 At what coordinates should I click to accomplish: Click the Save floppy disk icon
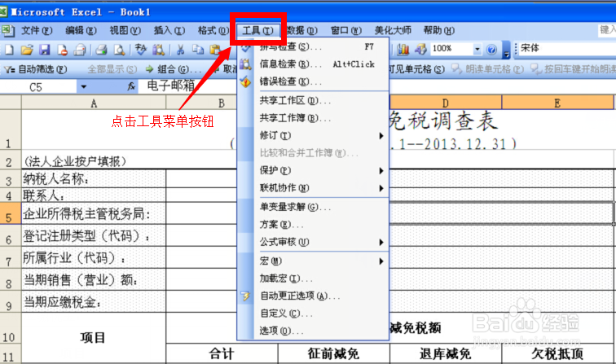tap(44, 50)
